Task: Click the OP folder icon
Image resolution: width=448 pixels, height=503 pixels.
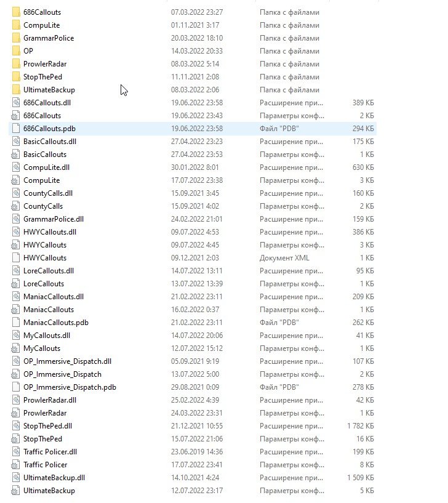Action: pyautogui.click(x=16, y=51)
